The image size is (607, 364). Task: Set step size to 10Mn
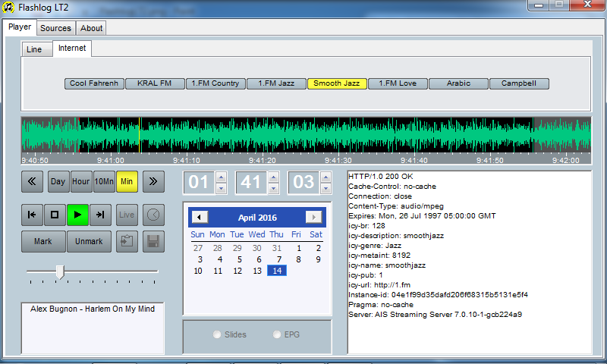pyautogui.click(x=104, y=181)
